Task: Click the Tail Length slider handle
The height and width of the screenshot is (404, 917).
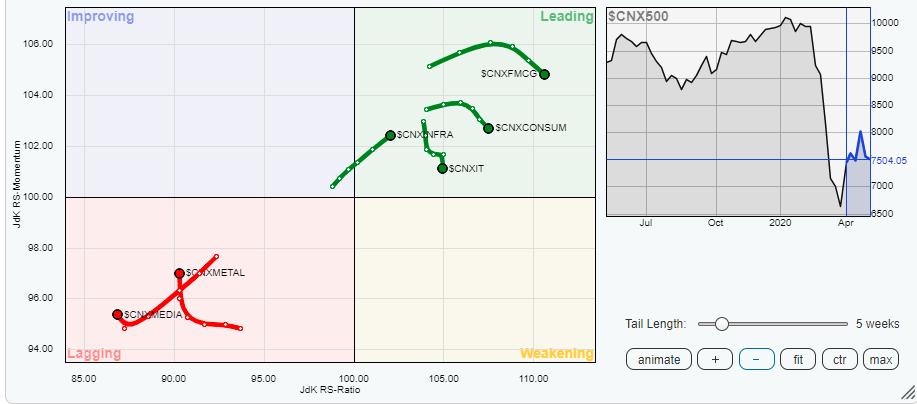Action: coord(721,324)
